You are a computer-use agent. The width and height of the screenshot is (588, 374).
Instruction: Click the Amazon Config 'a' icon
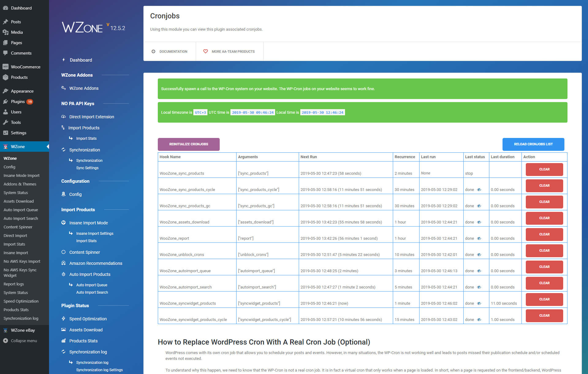(63, 194)
